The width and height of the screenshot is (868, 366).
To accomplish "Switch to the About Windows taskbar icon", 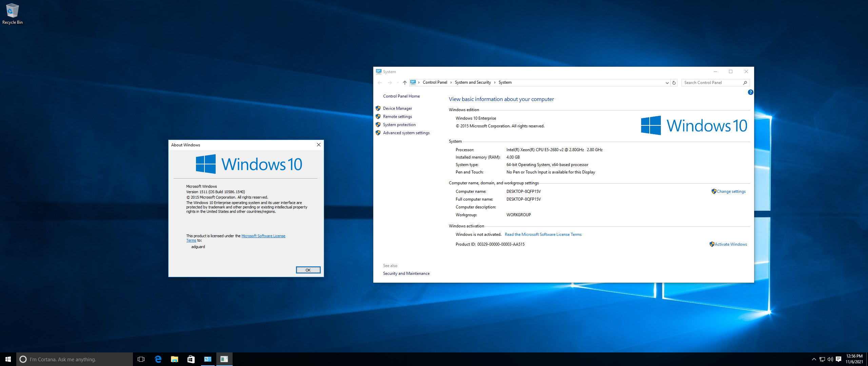I will (224, 359).
